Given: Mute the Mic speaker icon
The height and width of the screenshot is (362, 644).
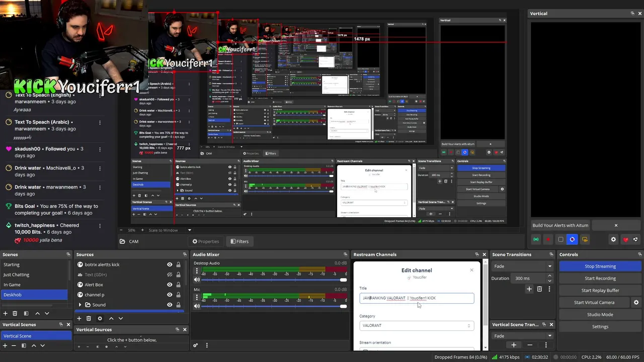Looking at the screenshot, I should point(197,306).
